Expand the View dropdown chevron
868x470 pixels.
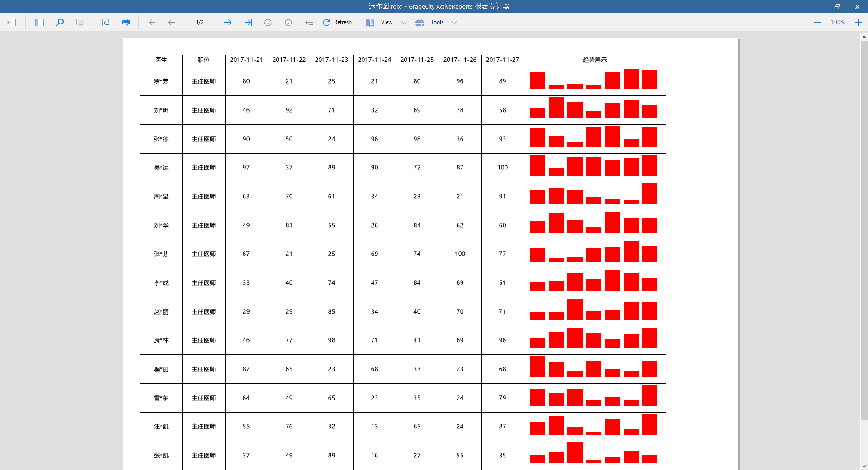pos(404,23)
